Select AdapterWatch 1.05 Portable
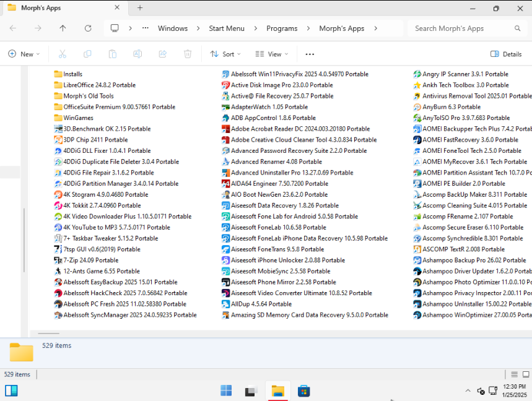The width and height of the screenshot is (532, 401). click(264, 107)
